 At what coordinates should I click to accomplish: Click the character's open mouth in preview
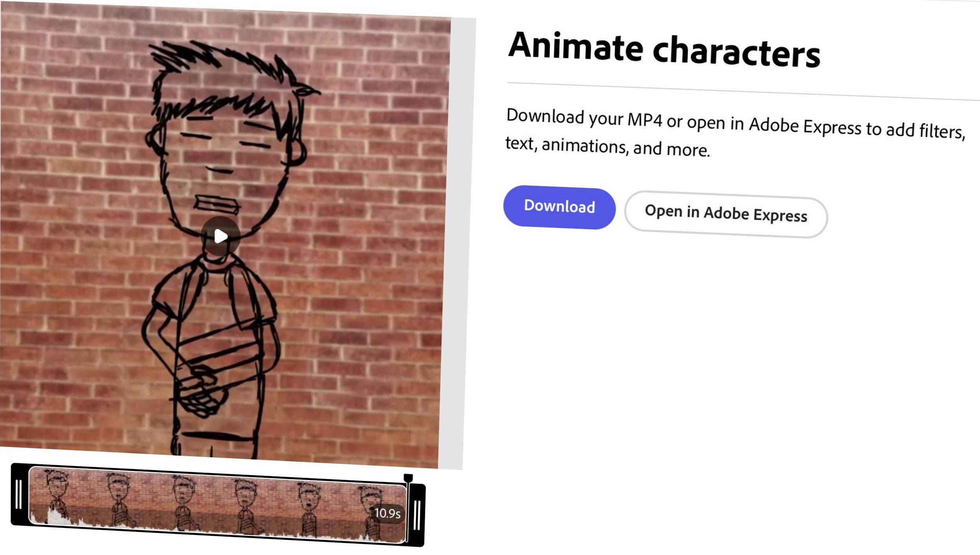point(216,204)
